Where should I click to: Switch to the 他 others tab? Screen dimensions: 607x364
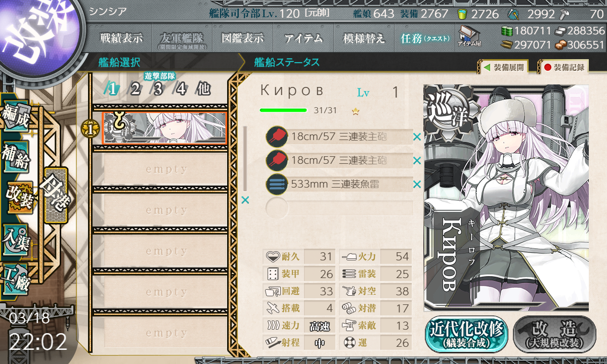203,89
